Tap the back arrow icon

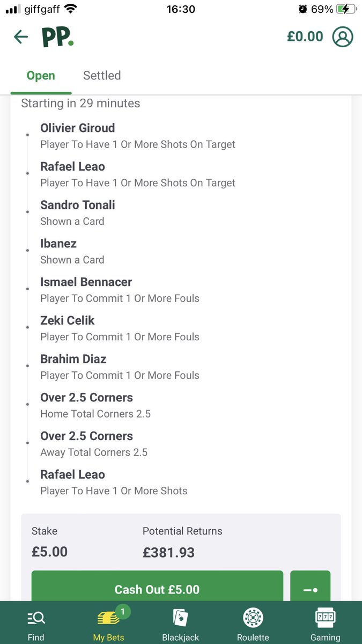21,36
